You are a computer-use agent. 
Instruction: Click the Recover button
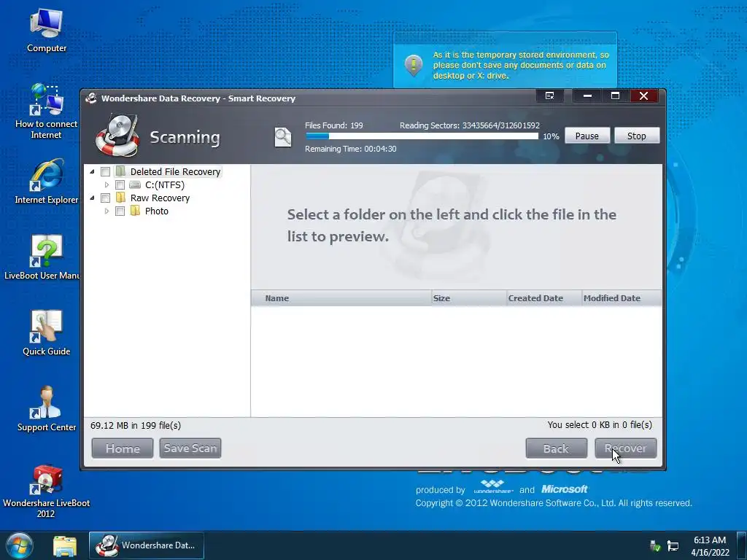tap(625, 448)
